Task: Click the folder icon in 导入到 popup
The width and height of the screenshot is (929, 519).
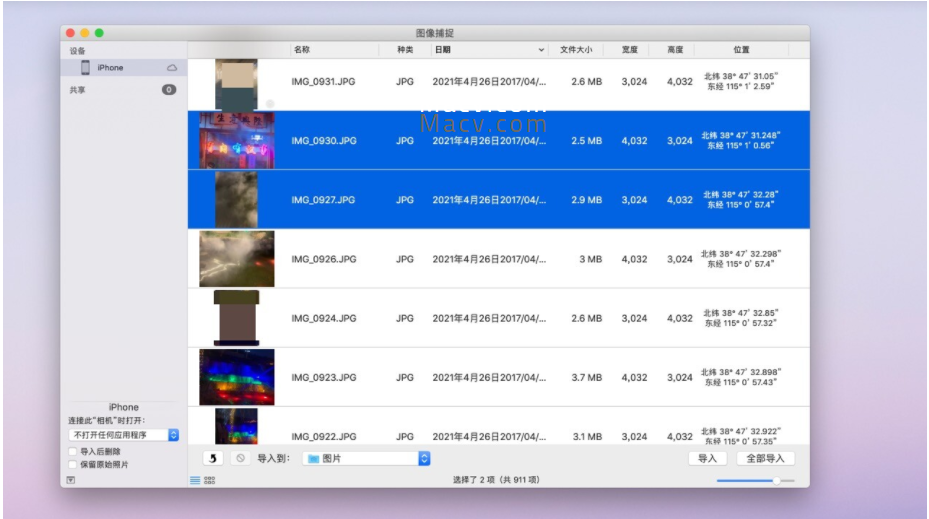Action: (313, 459)
